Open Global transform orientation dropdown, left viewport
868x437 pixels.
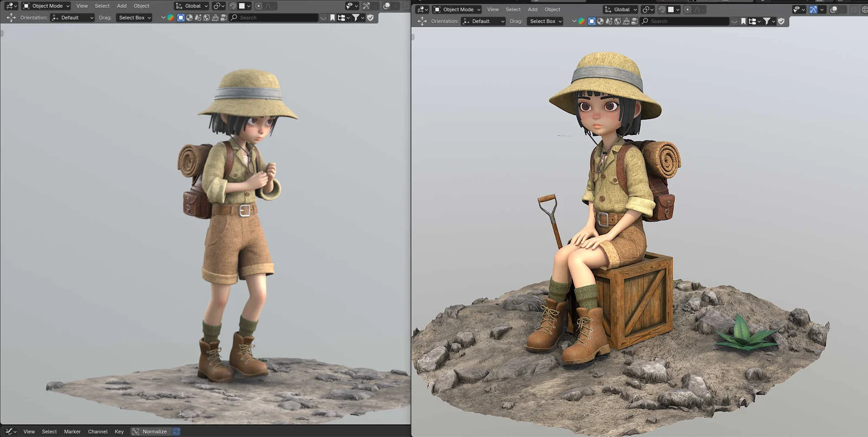[x=192, y=6]
